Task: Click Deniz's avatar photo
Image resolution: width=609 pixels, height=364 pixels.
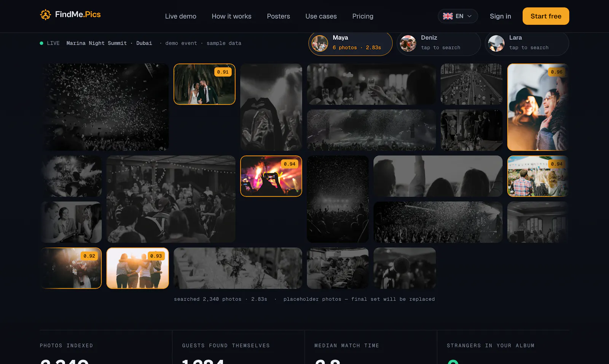Action: (x=408, y=43)
